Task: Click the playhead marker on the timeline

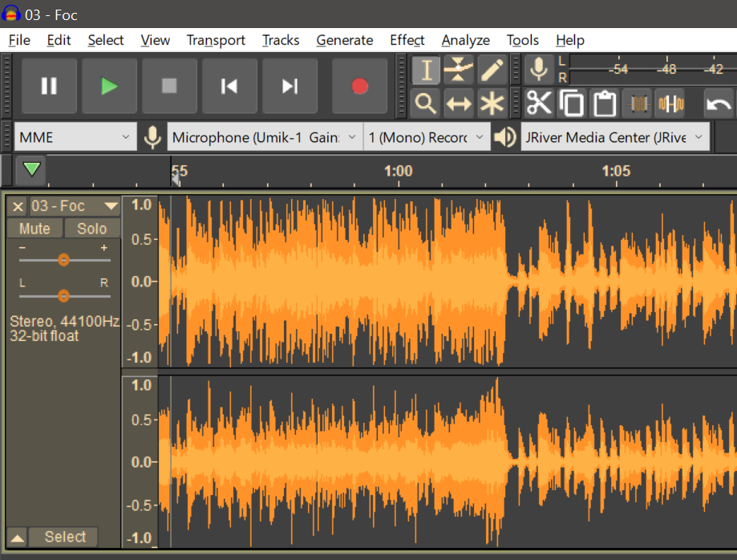Action: [176, 178]
